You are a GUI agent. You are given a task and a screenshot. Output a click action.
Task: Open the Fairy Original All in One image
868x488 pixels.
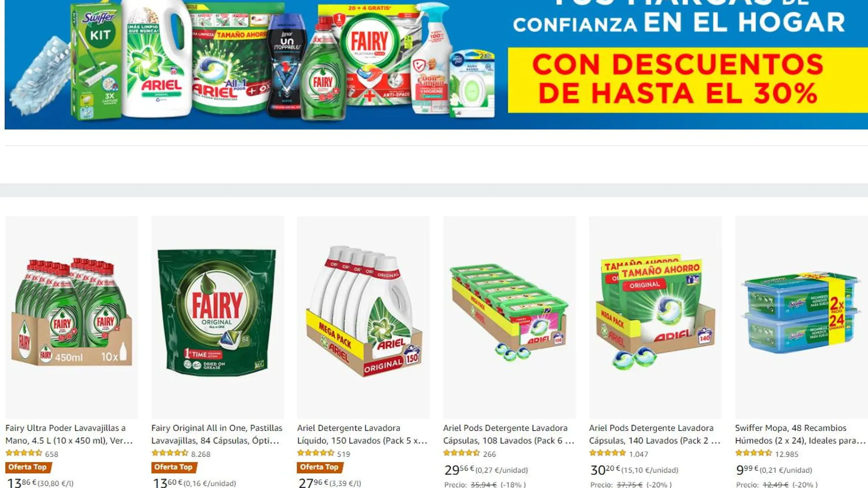(217, 317)
